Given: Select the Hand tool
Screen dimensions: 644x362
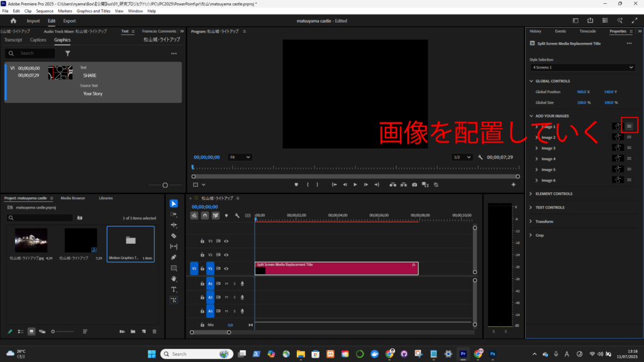Looking at the screenshot, I should click(174, 278).
